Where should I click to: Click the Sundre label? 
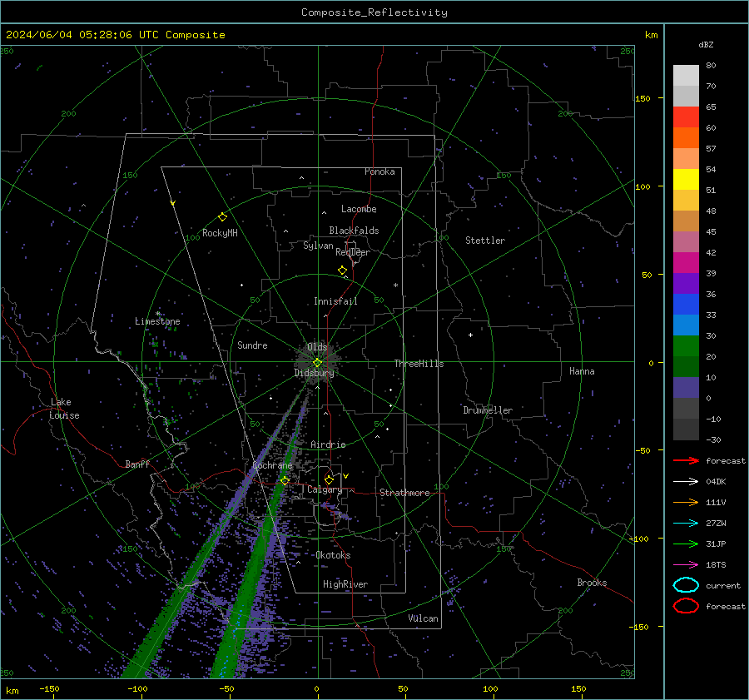pos(252,345)
